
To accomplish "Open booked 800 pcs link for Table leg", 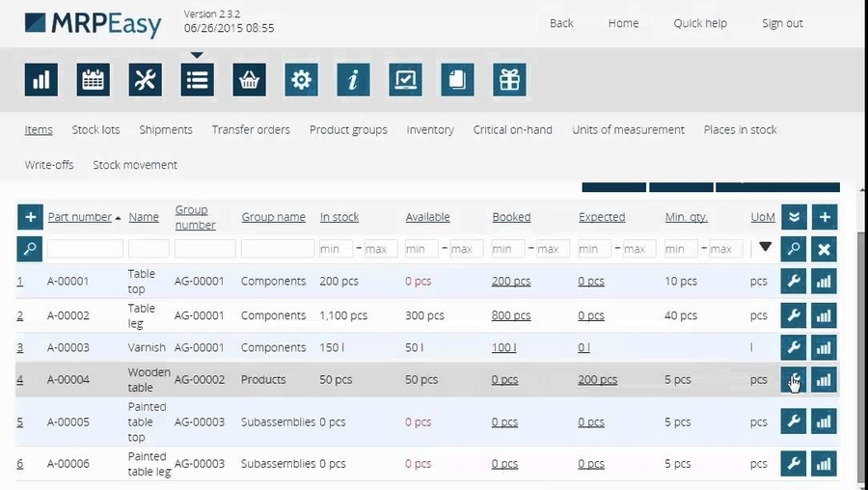I will point(511,315).
